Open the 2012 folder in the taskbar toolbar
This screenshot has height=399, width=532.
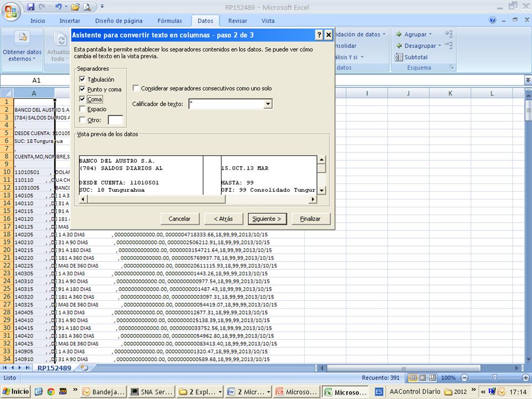pyautogui.click(x=456, y=392)
